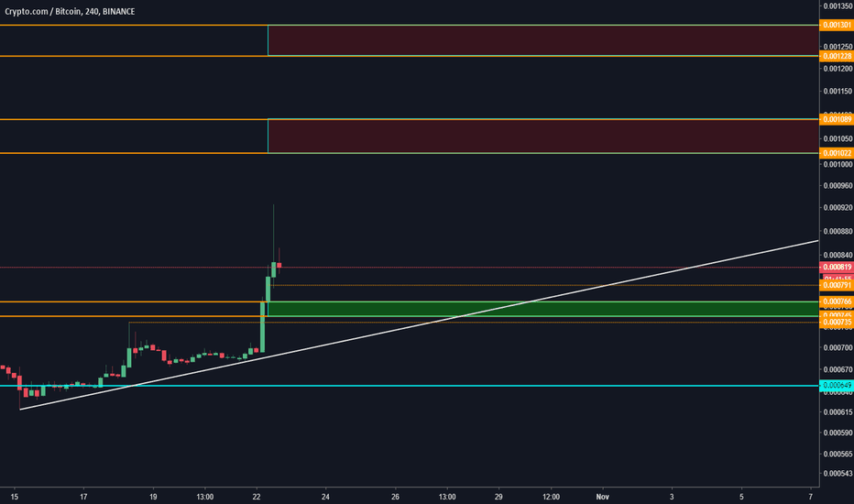
Task: Click the 0.000565 price axis tick
Action: click(x=838, y=454)
